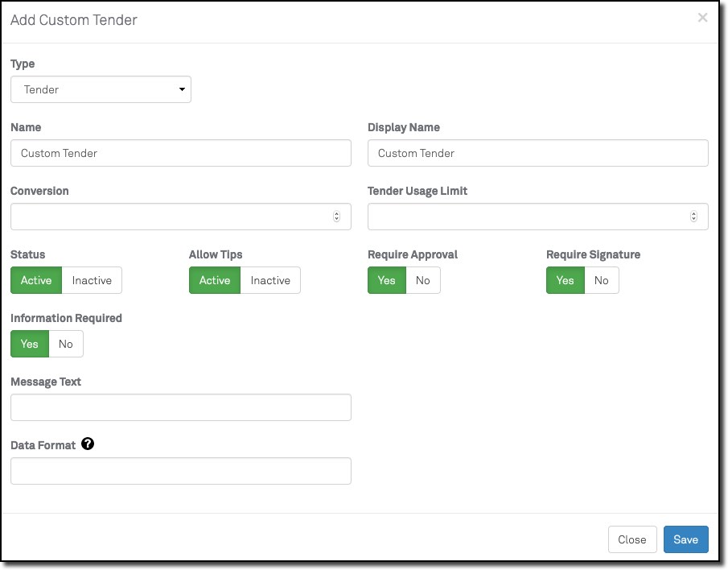This screenshot has height=570, width=728.
Task: Click the Tender Usage Limit stepper arrows
Action: click(693, 217)
